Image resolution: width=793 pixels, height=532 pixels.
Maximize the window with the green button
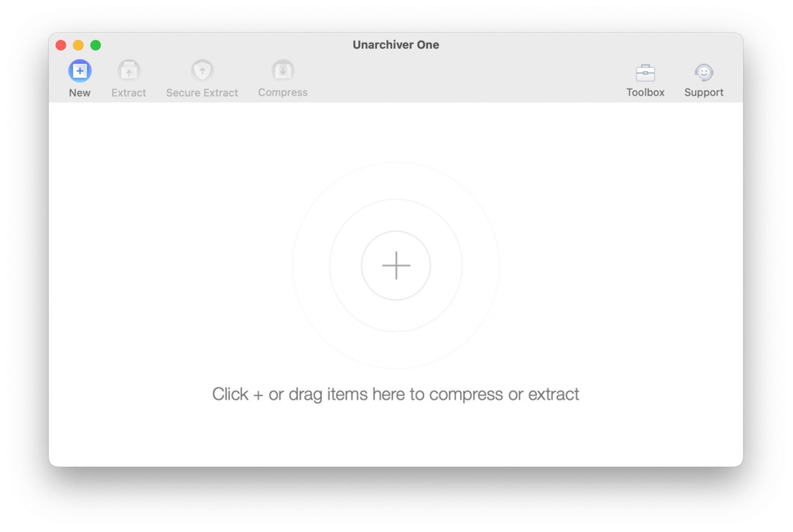(x=96, y=45)
